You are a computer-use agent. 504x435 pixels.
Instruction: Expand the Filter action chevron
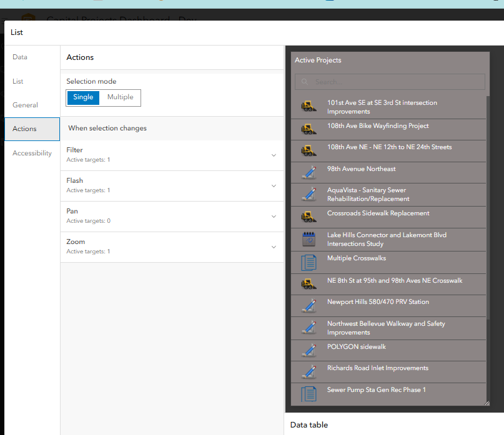274,155
